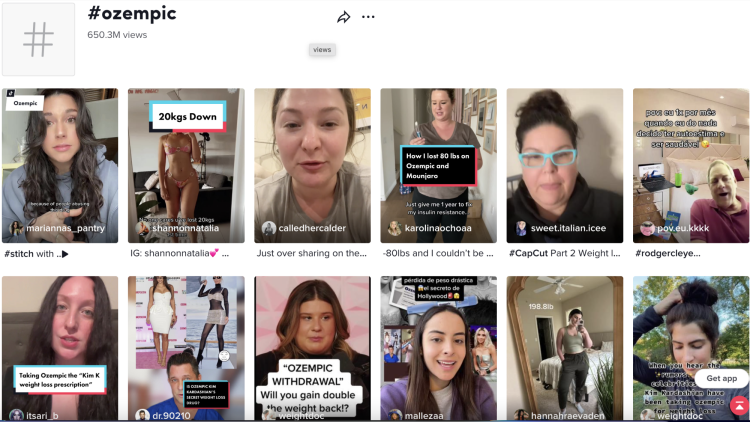Click sweet.italian.icee profile avatar
This screenshot has width=750, height=422.
pyautogui.click(x=521, y=228)
